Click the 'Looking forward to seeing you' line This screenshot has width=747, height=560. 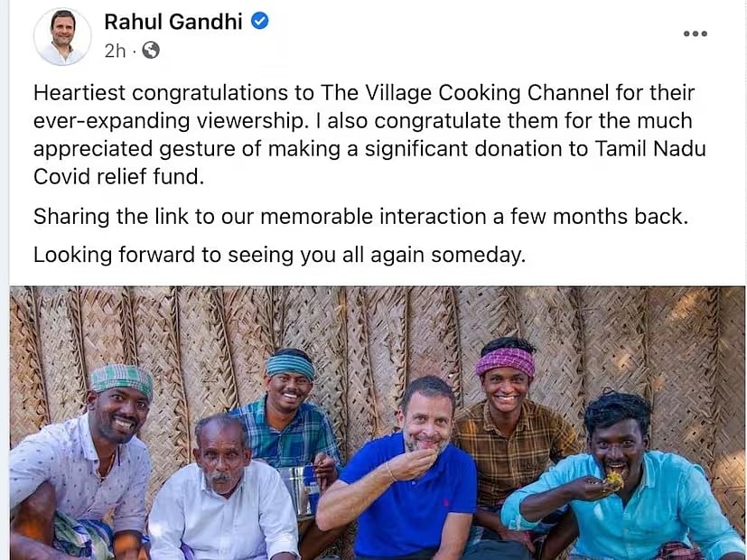tap(278, 256)
